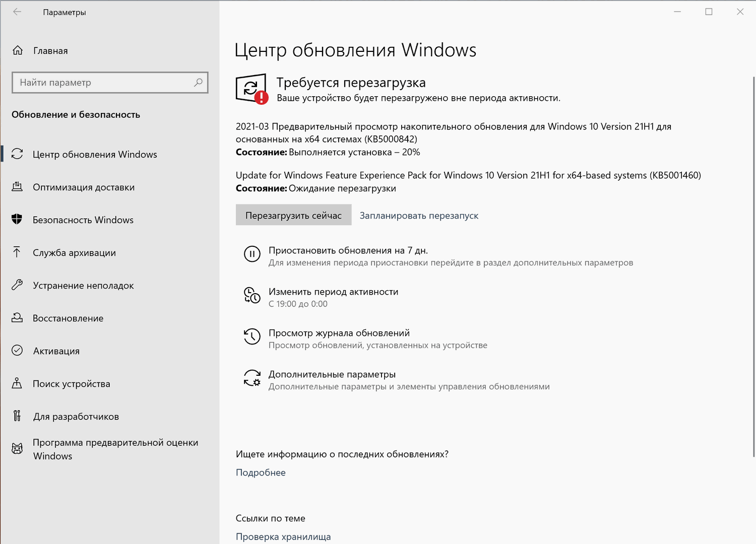Open Восстановление using its sidebar icon
This screenshot has width=756, height=544.
pos(18,318)
